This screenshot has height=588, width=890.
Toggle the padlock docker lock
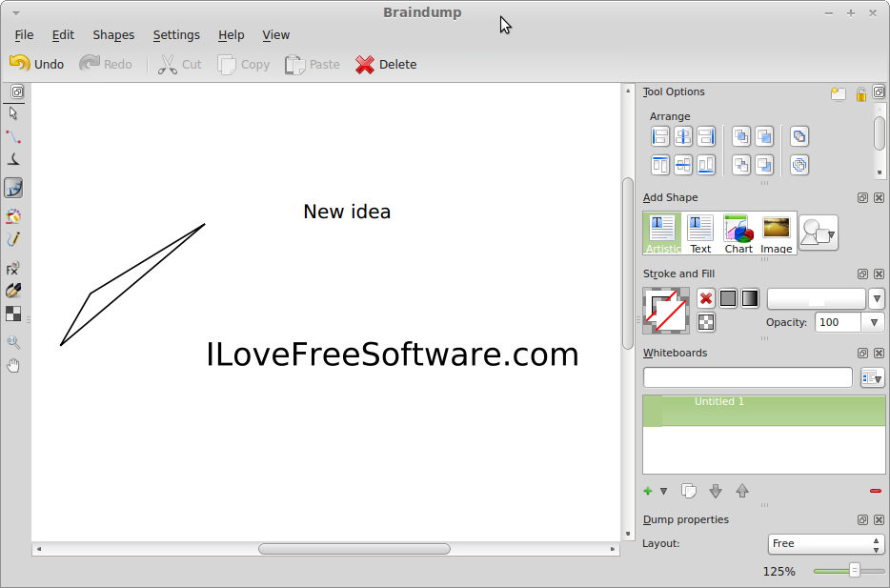point(861,93)
